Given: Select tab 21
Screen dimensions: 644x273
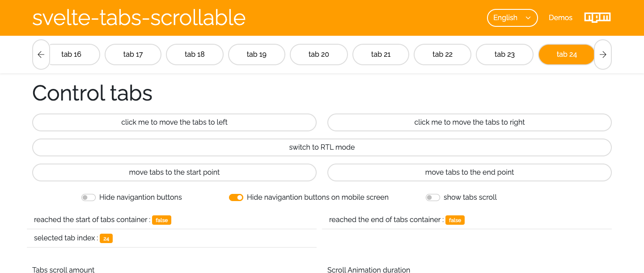Looking at the screenshot, I should click(381, 55).
